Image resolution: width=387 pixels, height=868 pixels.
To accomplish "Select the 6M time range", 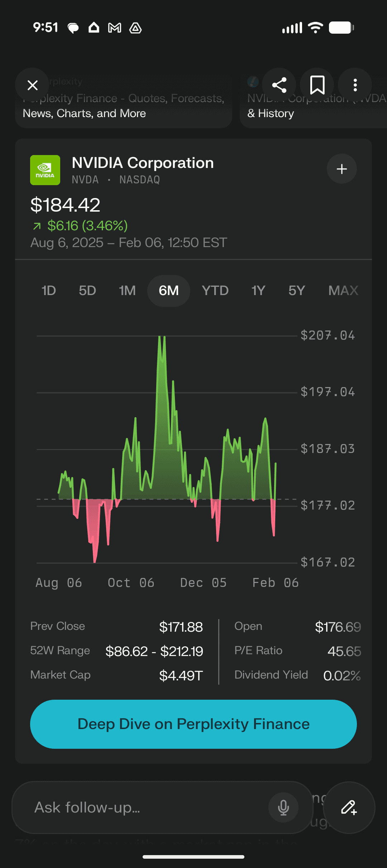I will [x=169, y=291].
